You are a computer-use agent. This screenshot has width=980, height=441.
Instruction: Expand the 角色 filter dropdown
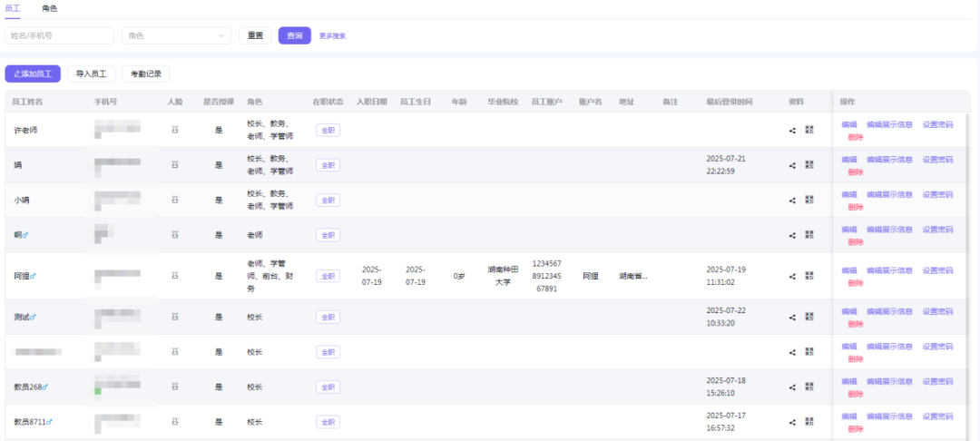(x=176, y=35)
